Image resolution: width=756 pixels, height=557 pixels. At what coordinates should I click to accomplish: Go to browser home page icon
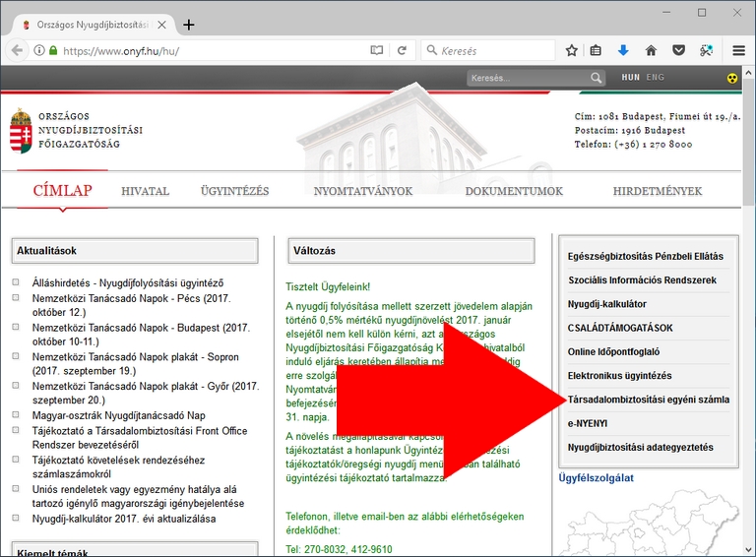pyautogui.click(x=651, y=50)
